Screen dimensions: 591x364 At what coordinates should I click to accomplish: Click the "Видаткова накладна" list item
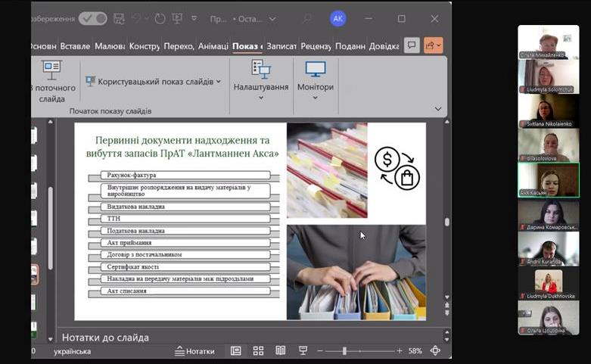[x=185, y=207]
